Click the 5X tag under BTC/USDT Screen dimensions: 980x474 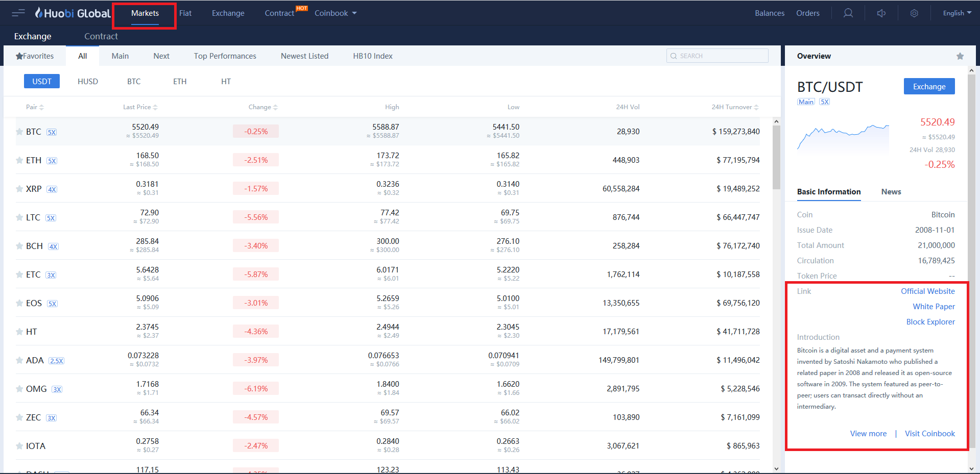(825, 102)
